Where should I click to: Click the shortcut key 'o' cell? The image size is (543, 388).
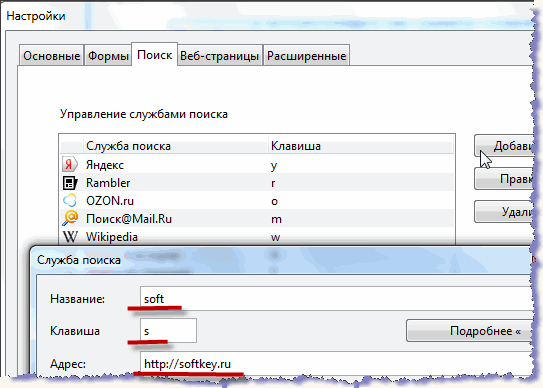(x=274, y=201)
